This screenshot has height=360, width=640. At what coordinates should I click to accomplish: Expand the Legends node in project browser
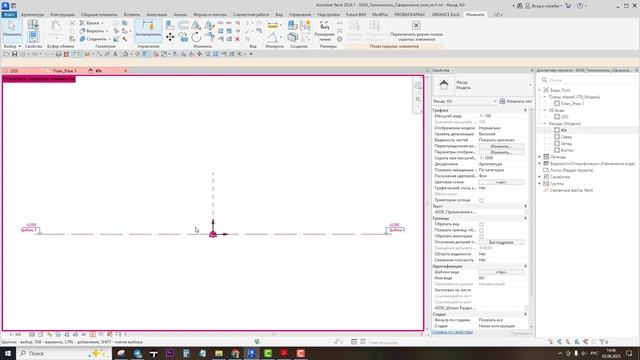540,157
